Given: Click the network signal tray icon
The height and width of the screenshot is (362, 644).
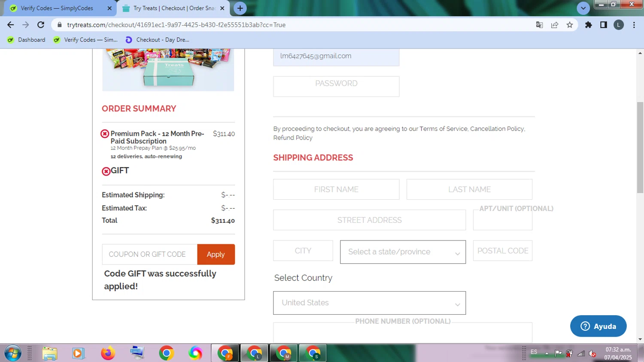Looking at the screenshot, I should 581,353.
